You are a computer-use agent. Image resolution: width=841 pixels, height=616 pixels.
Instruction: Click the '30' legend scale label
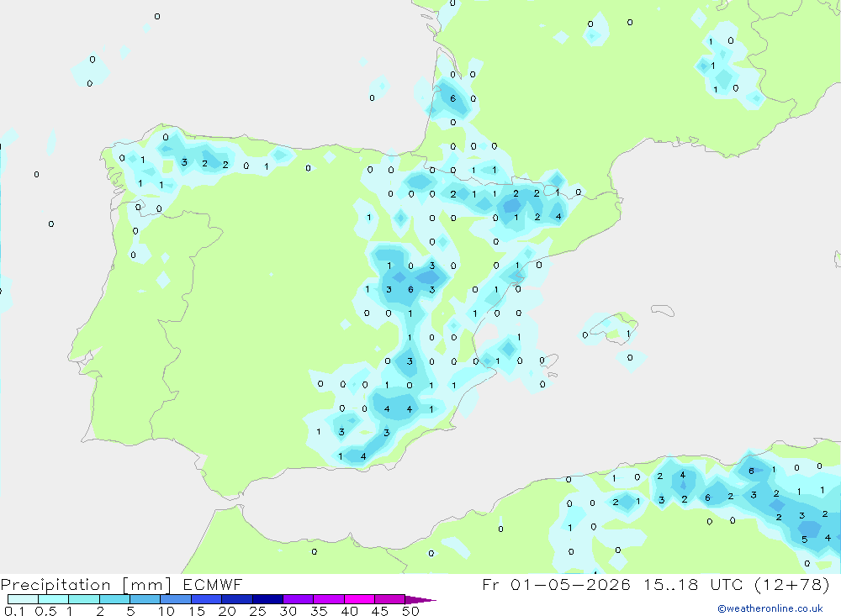click(x=288, y=611)
